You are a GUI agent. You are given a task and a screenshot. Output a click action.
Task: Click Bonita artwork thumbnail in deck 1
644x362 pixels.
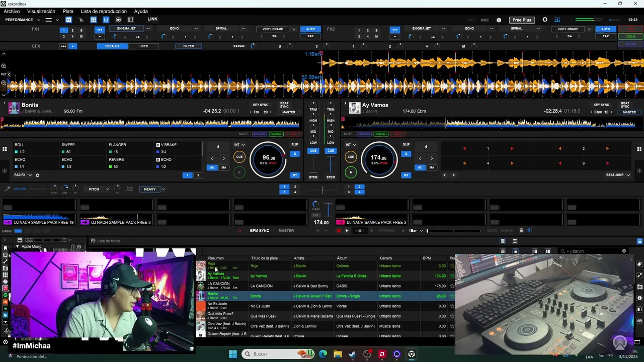(x=14, y=108)
